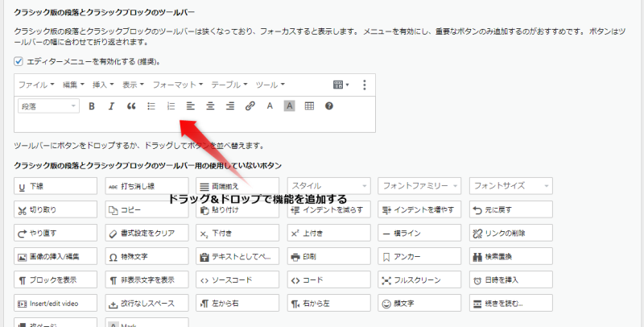
Task: Select the 右から左 button
Action: click(x=329, y=303)
